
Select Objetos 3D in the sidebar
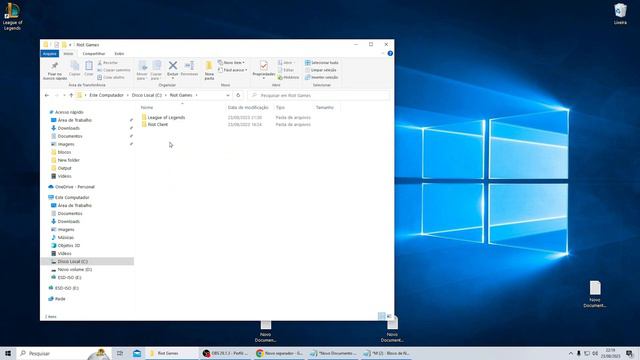(x=69, y=246)
